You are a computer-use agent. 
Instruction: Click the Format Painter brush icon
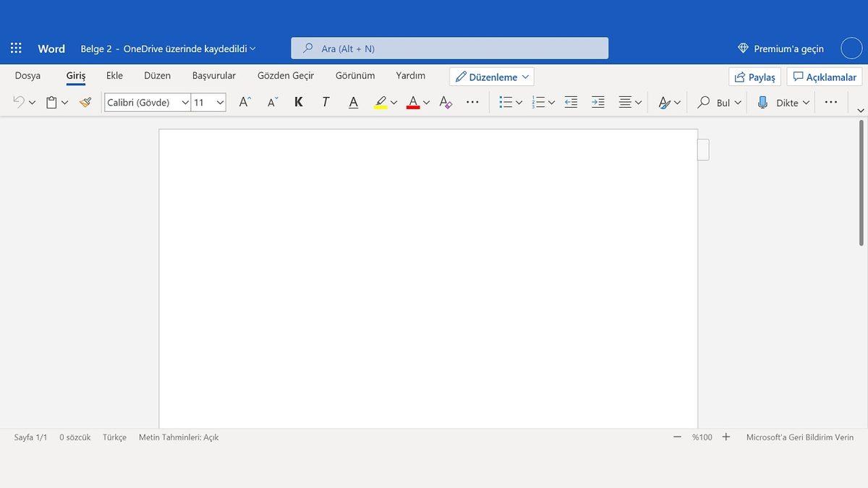(x=85, y=103)
